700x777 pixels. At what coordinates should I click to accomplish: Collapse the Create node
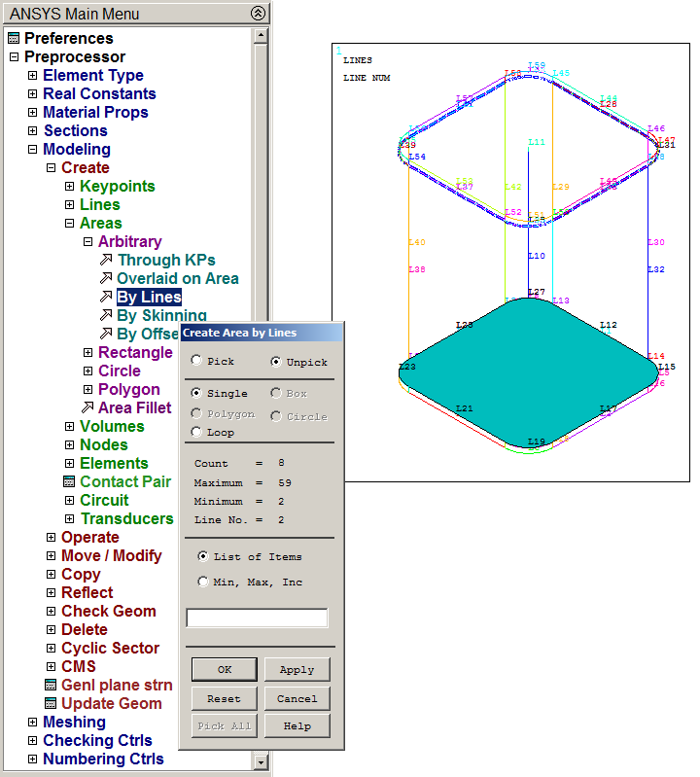click(x=51, y=167)
